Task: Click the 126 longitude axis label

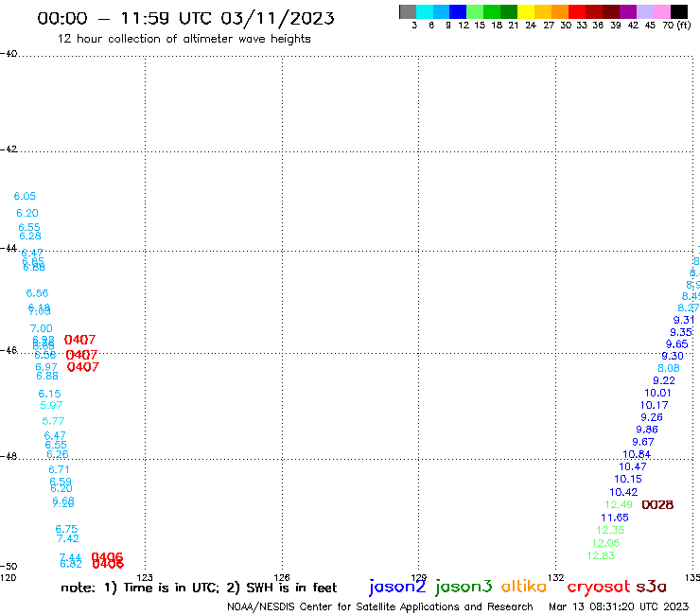Action: coord(282,577)
